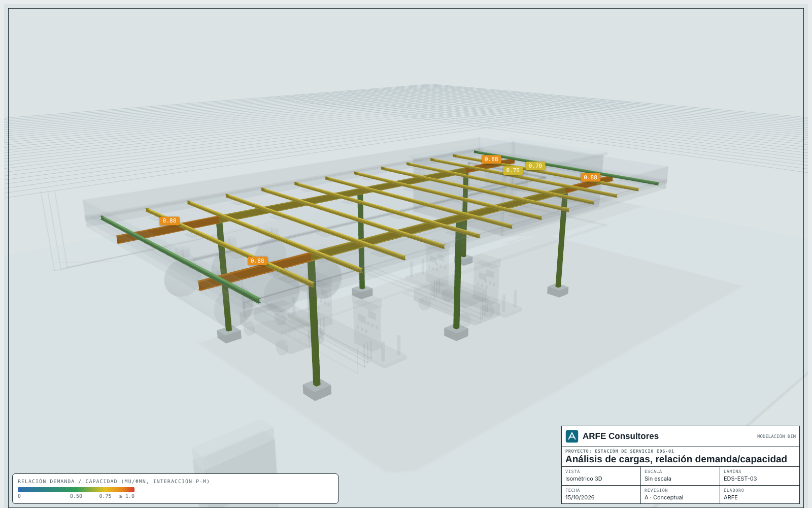
Task: Click the "MODELACIÓN BIM" label
Action: point(776,436)
